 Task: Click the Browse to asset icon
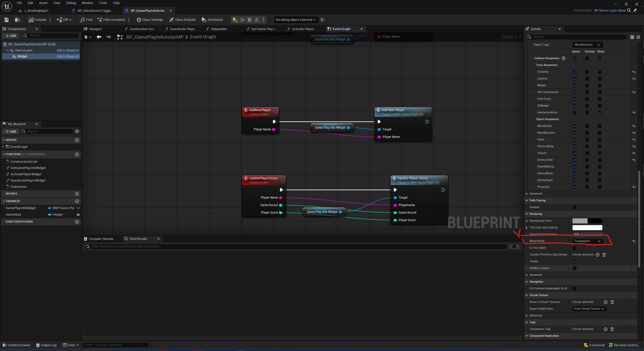pos(17,20)
